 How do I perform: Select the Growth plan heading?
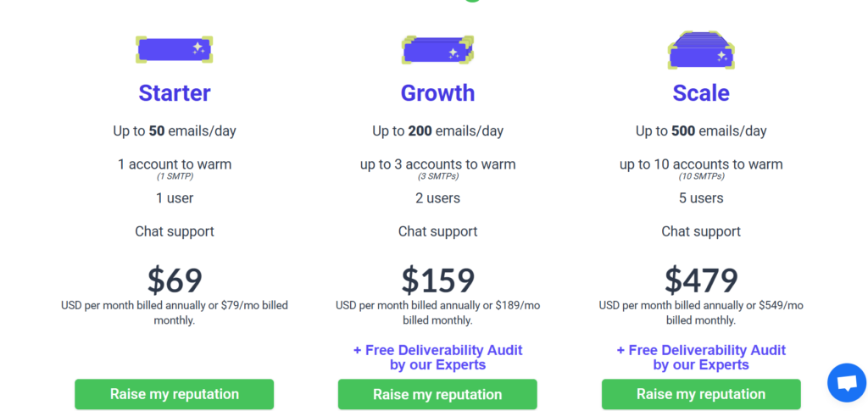pos(438,93)
